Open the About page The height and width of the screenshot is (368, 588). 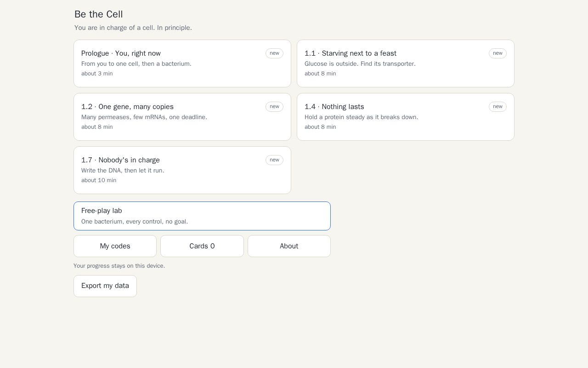click(x=289, y=246)
